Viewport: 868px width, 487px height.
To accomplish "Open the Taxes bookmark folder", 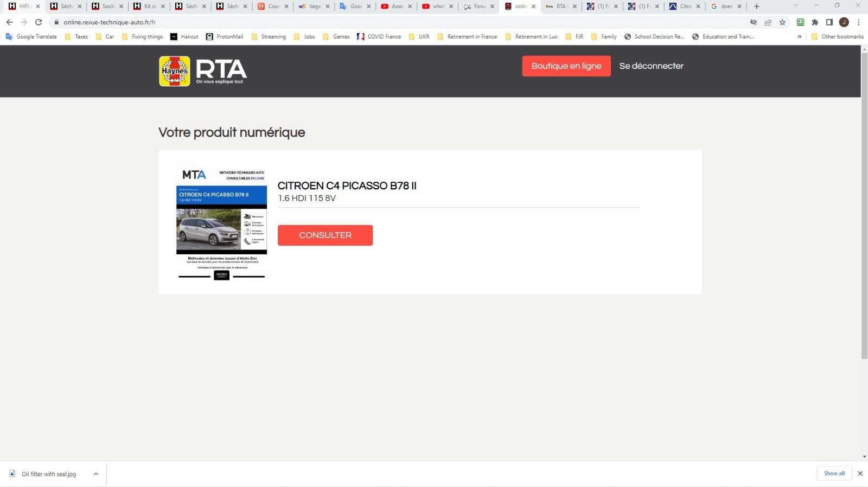I will [76, 37].
